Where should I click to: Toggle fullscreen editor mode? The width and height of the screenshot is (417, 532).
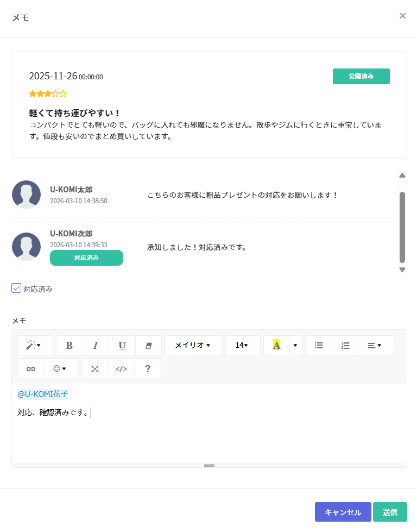pyautogui.click(x=95, y=368)
